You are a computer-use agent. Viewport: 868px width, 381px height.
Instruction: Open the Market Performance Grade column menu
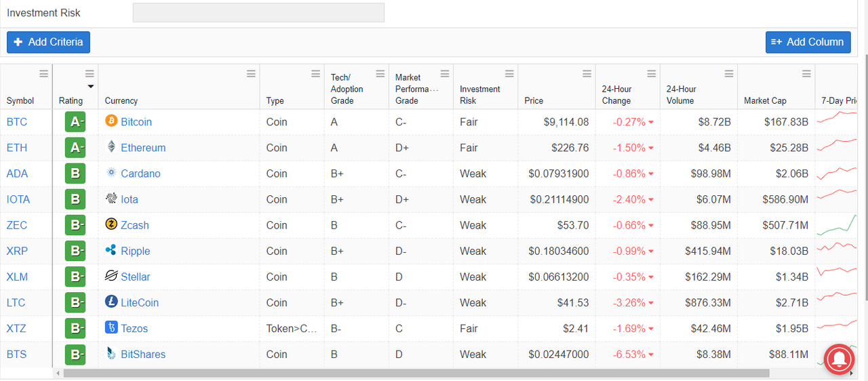tap(445, 74)
